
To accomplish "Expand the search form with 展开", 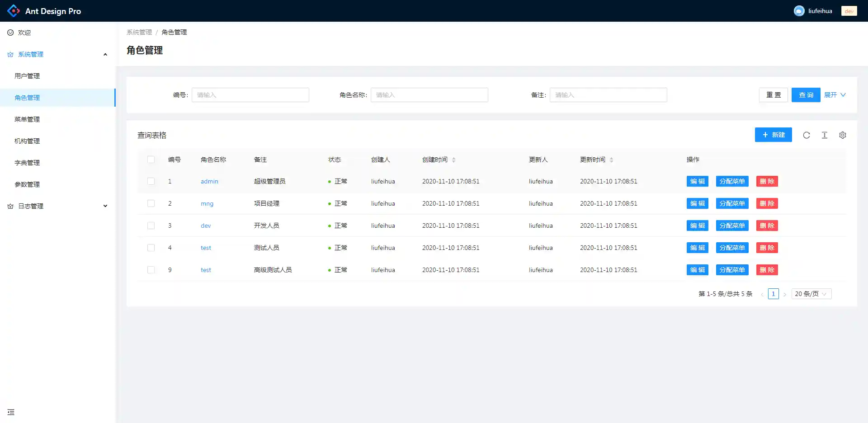I will [x=834, y=95].
